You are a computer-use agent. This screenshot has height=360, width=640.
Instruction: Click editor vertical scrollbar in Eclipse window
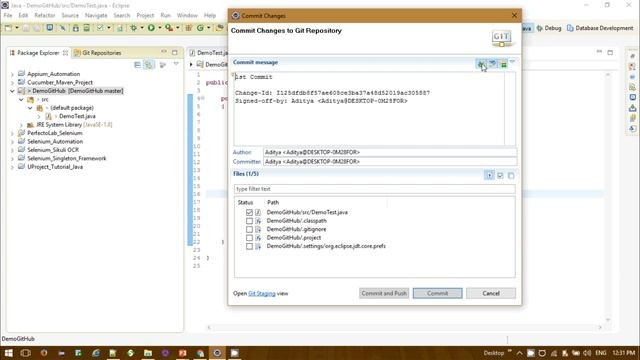[x=608, y=196]
